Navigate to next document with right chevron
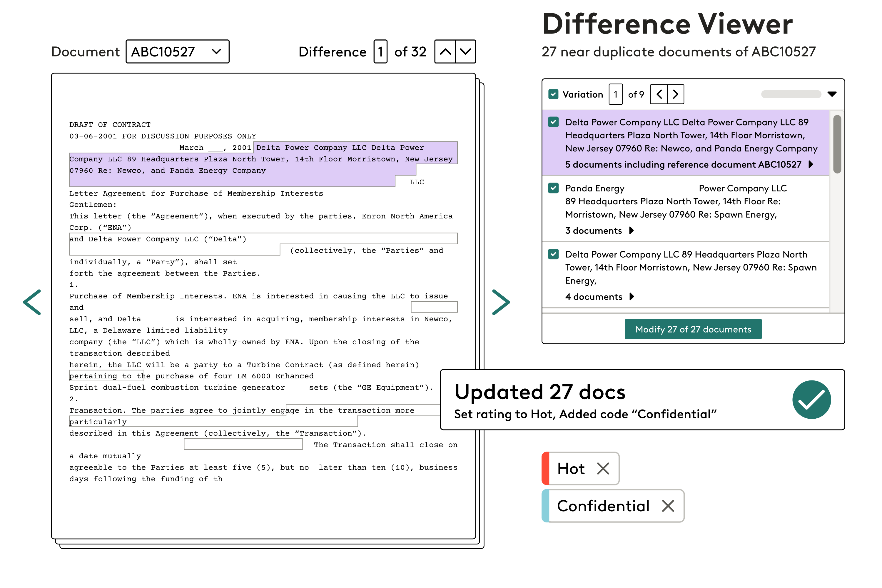 [x=501, y=302]
